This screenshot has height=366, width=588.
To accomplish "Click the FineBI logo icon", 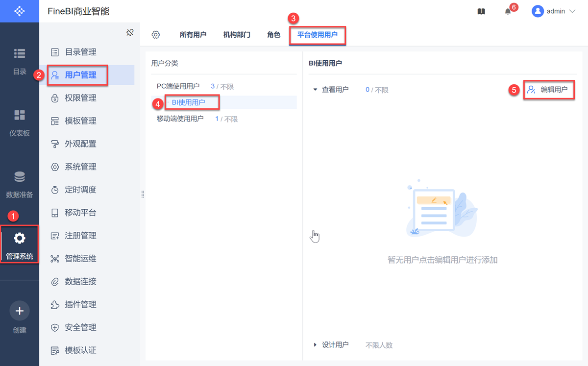I will pos(19,11).
